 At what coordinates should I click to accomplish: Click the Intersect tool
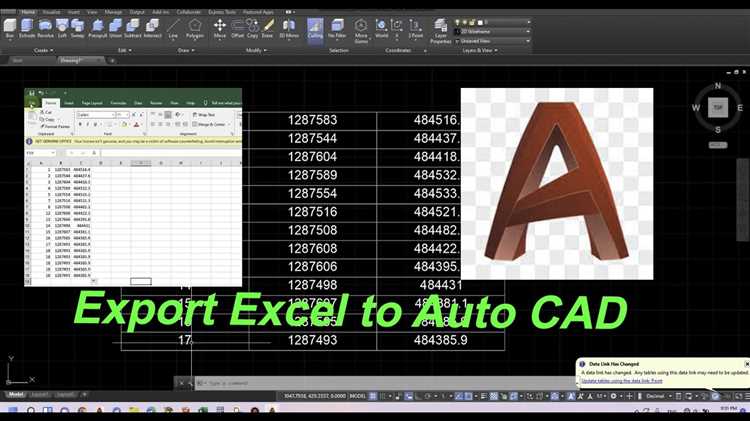click(153, 28)
